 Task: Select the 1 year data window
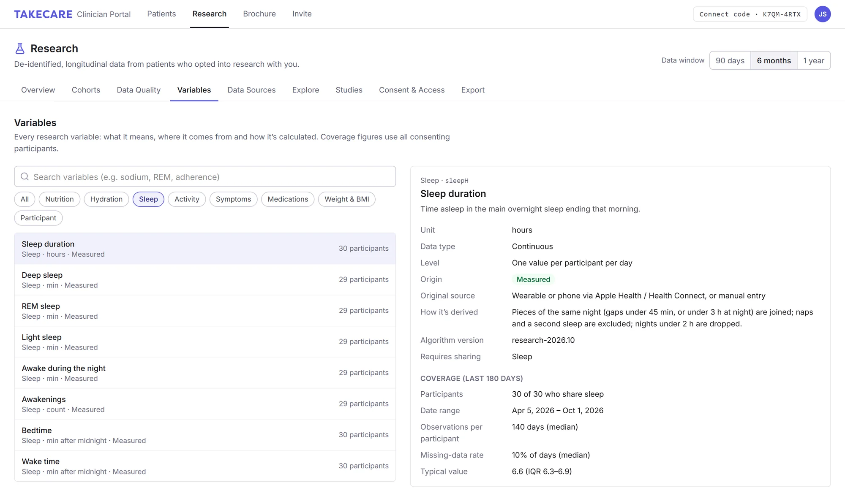tap(813, 60)
